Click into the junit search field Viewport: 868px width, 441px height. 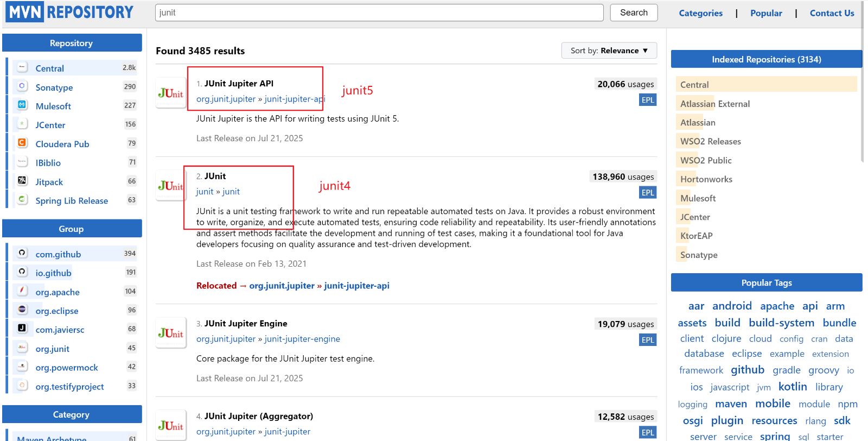(379, 12)
